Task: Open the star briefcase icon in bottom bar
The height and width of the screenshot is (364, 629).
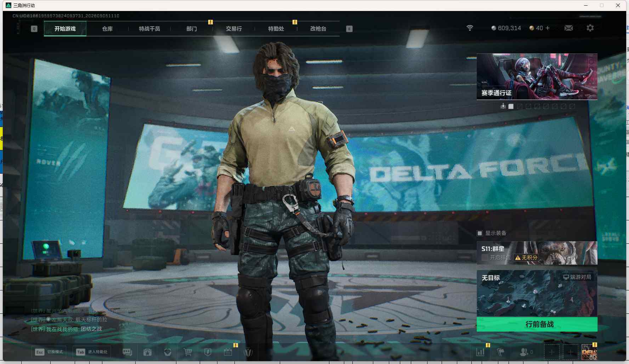Action: pos(147,352)
